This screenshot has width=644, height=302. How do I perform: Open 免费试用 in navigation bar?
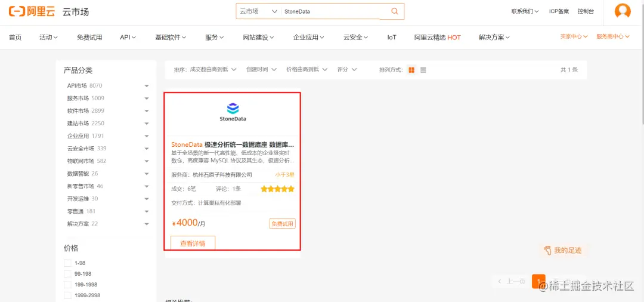coord(89,38)
